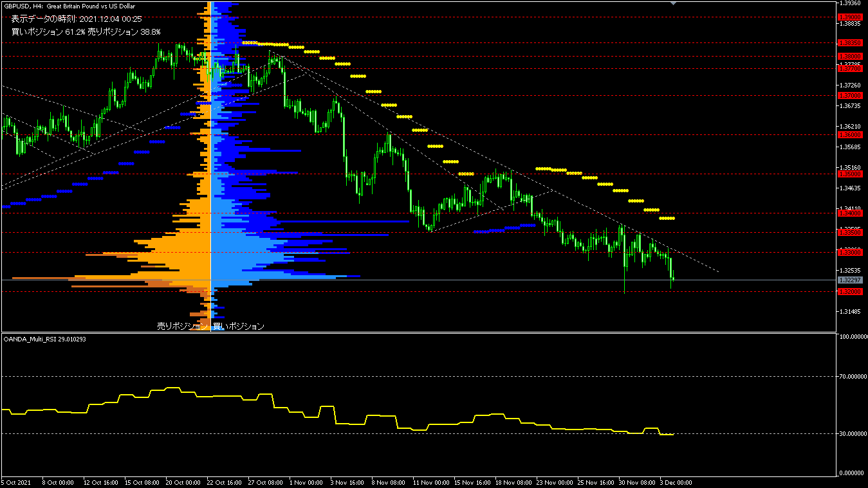Click the 1.34635 price scale value
Screen dimensions: 868x488
point(851,188)
